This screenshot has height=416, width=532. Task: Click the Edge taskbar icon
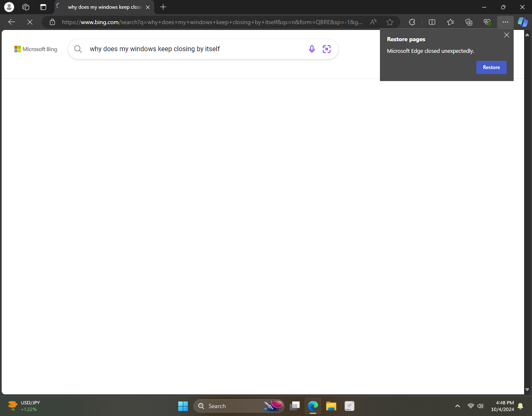pyautogui.click(x=313, y=406)
